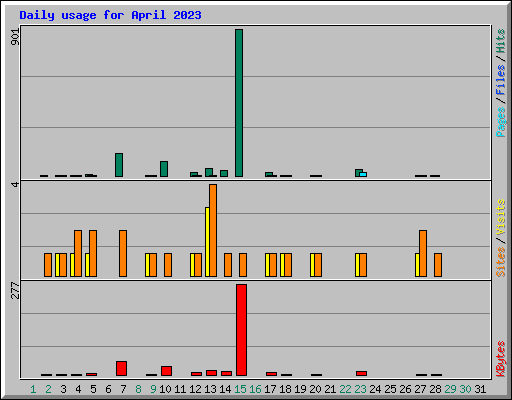Click the green Hits bar for day 10

[x=164, y=169]
